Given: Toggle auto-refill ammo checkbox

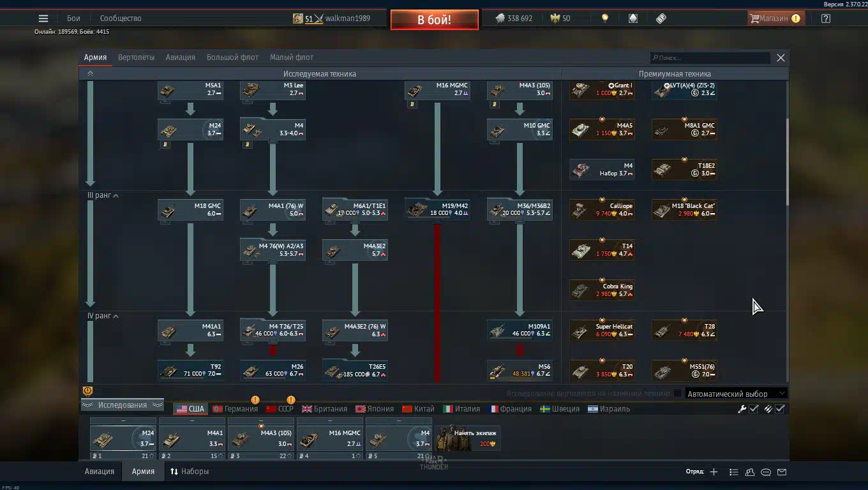Looking at the screenshot, I should point(780,409).
